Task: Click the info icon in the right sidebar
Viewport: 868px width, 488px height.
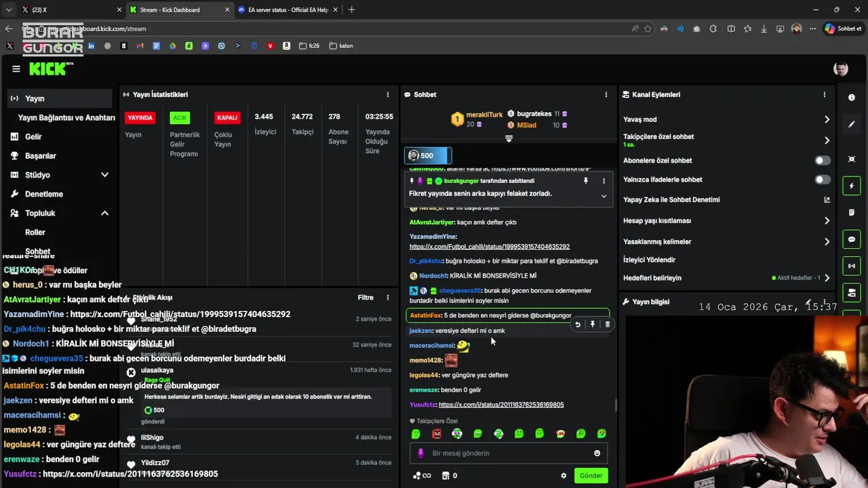Action: pyautogui.click(x=852, y=98)
